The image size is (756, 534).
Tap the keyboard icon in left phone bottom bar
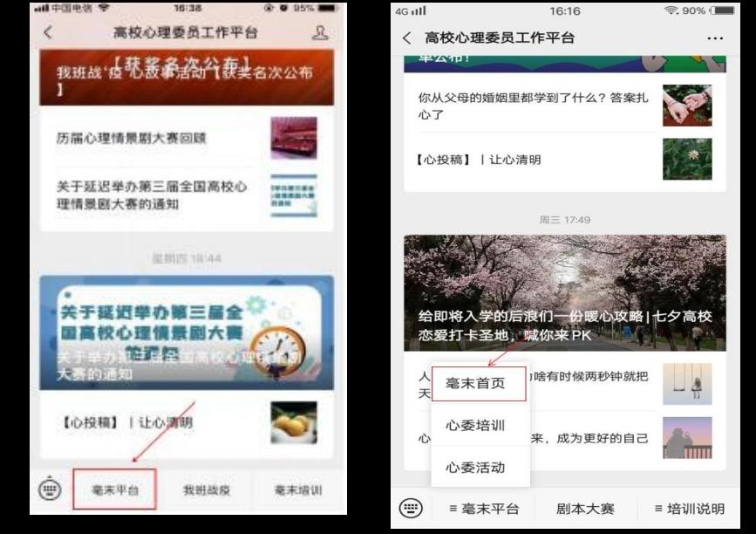pyautogui.click(x=51, y=489)
